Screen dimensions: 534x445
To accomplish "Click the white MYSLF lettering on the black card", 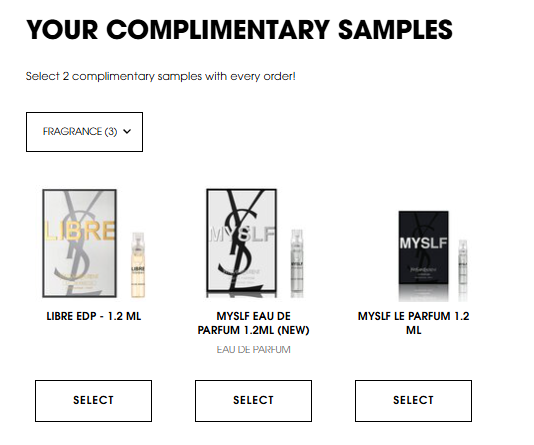I will pyautogui.click(x=423, y=243).
